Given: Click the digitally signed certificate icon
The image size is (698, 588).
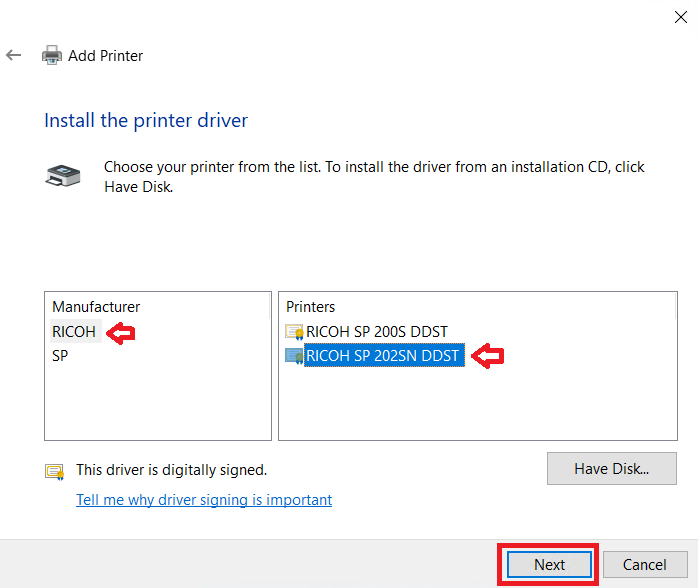Looking at the screenshot, I should click(x=54, y=471).
